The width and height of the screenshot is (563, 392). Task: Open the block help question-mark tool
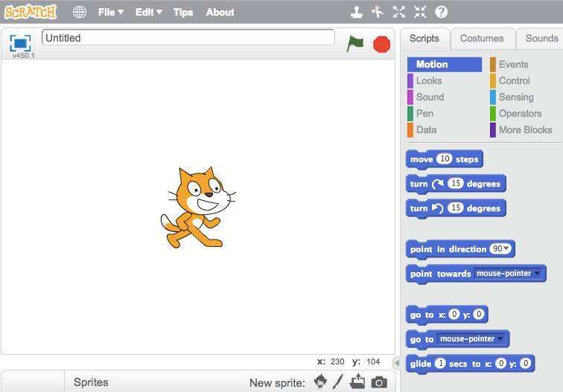click(x=441, y=12)
